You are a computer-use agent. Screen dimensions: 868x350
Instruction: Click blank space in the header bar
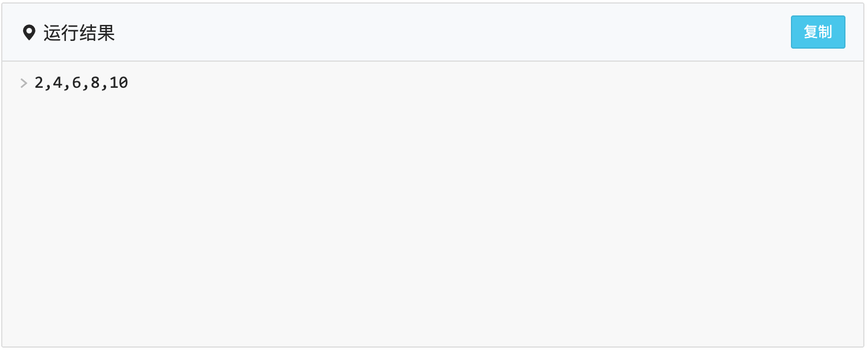(451, 33)
